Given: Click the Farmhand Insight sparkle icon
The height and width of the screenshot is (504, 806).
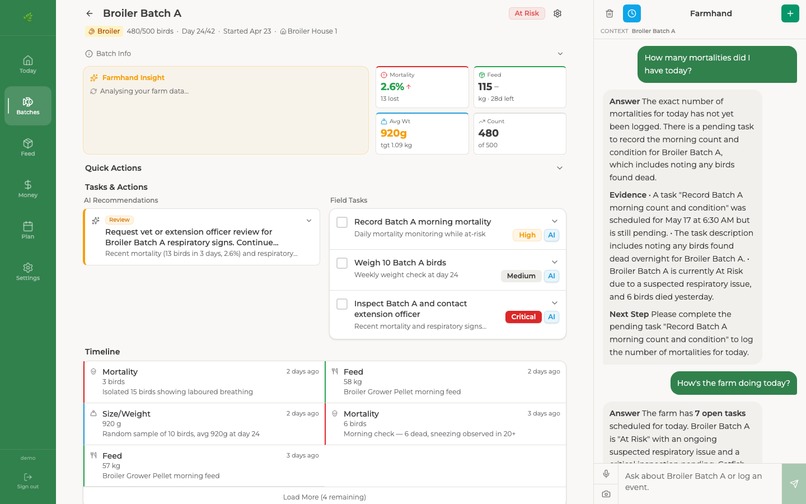Looking at the screenshot, I should pyautogui.click(x=94, y=78).
